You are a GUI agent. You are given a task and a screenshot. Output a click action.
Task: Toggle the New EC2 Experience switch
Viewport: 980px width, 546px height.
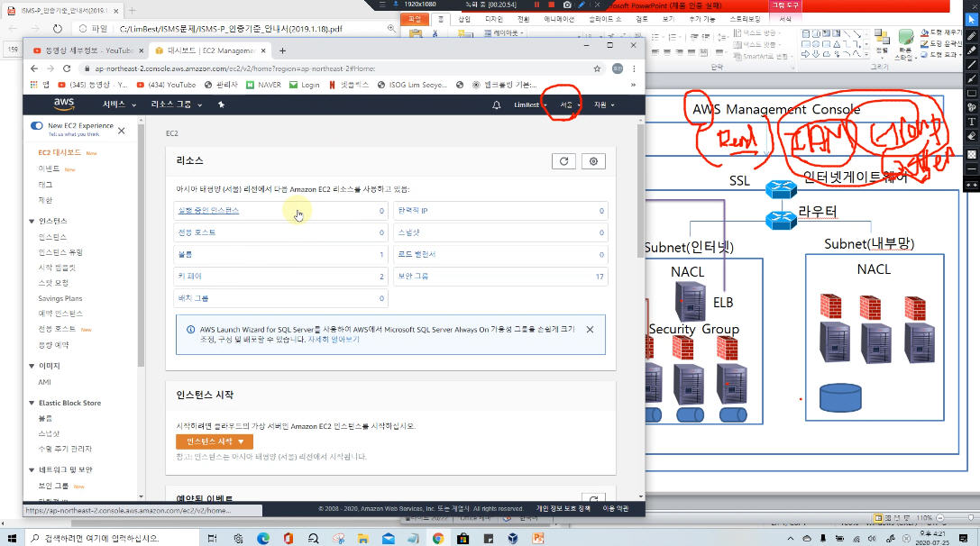[x=37, y=125]
